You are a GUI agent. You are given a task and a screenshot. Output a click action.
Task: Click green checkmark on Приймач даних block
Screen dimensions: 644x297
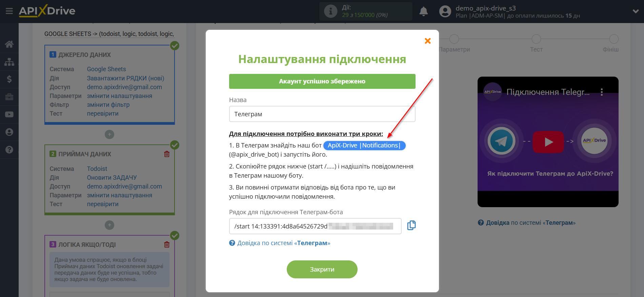pos(175,145)
